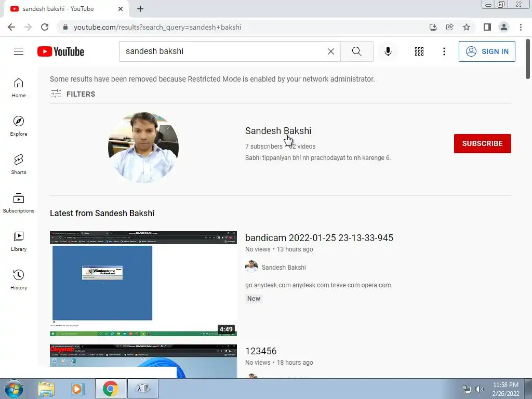Share this page from the address bar
The height and width of the screenshot is (399, 532).
(449, 27)
